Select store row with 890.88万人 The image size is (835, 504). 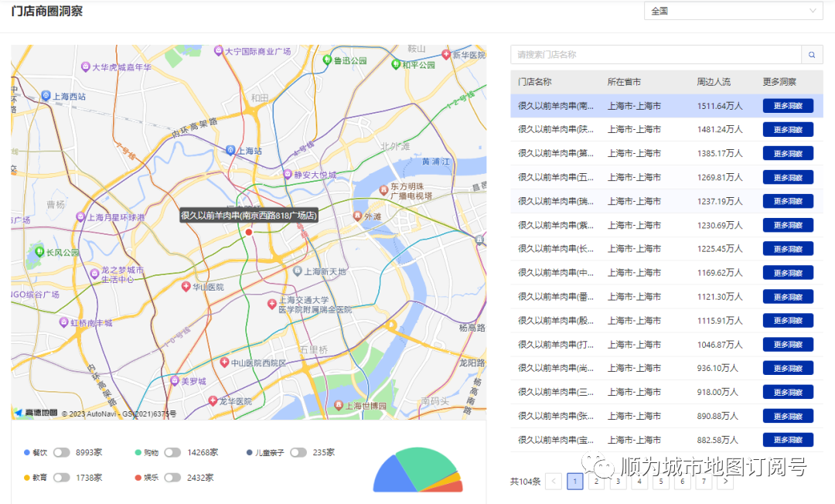[x=666, y=416]
